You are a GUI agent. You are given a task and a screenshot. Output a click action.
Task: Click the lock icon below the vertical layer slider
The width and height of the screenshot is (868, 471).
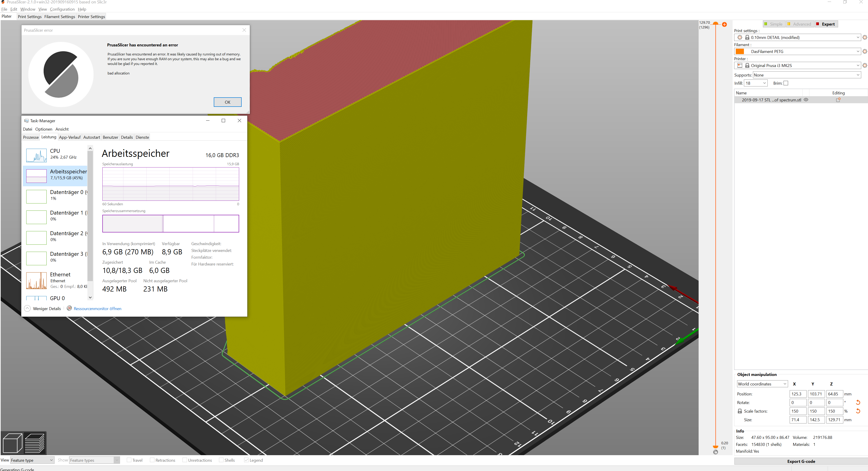tap(716, 452)
